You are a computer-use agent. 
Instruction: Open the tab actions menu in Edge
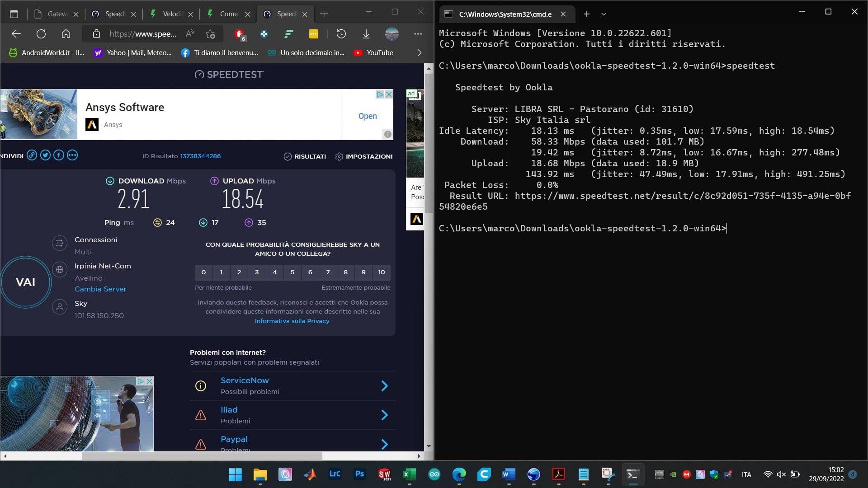[x=14, y=14]
